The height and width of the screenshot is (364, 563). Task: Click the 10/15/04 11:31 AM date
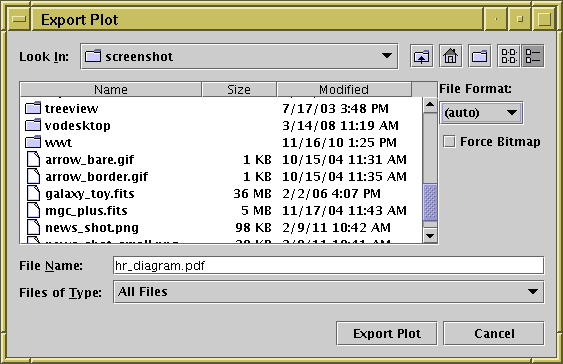click(344, 159)
